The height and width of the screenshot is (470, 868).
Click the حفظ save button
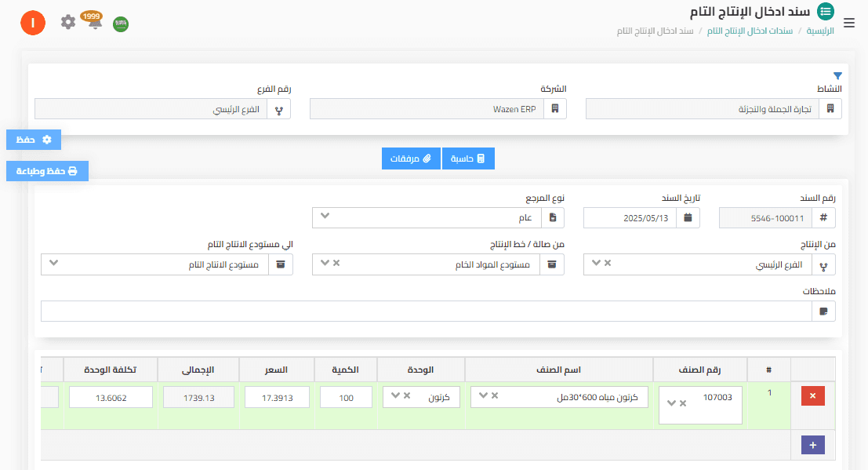click(x=34, y=140)
